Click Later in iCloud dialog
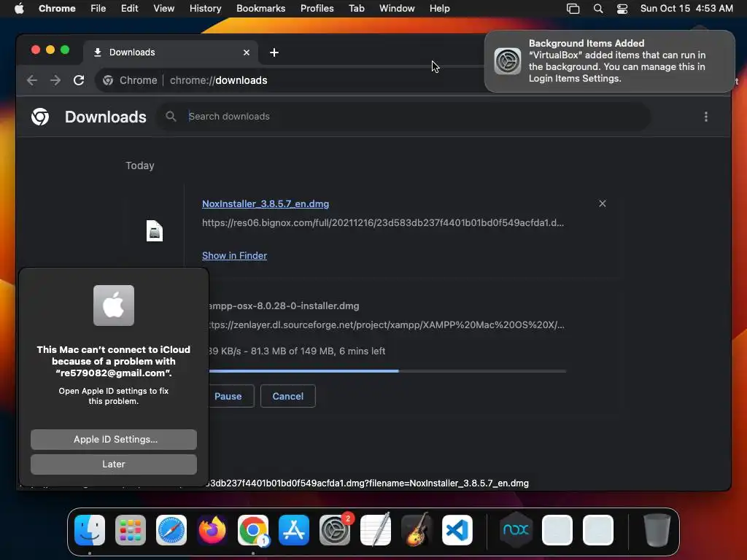747x560 pixels. click(113, 464)
